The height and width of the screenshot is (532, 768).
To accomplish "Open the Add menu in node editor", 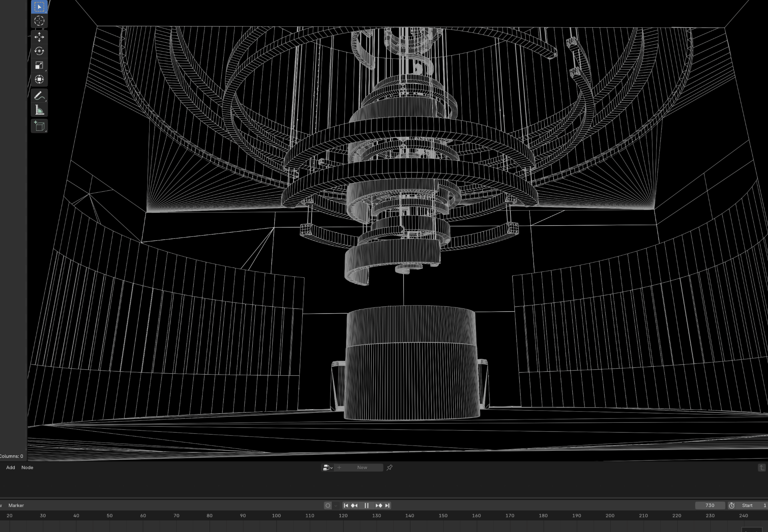I will tap(10, 467).
